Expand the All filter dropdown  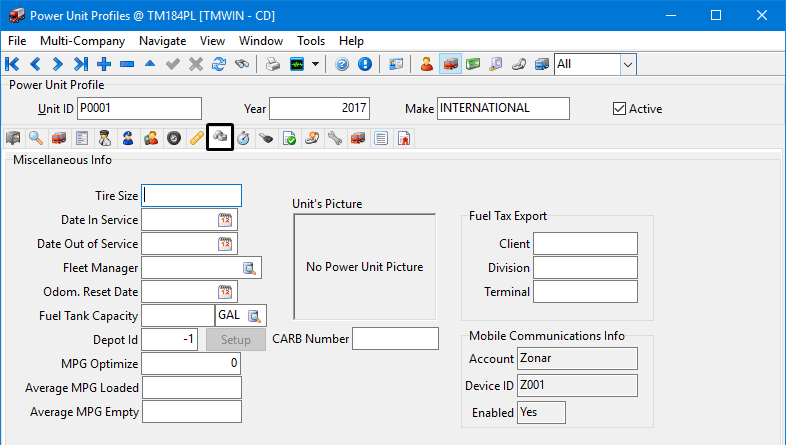(x=628, y=64)
